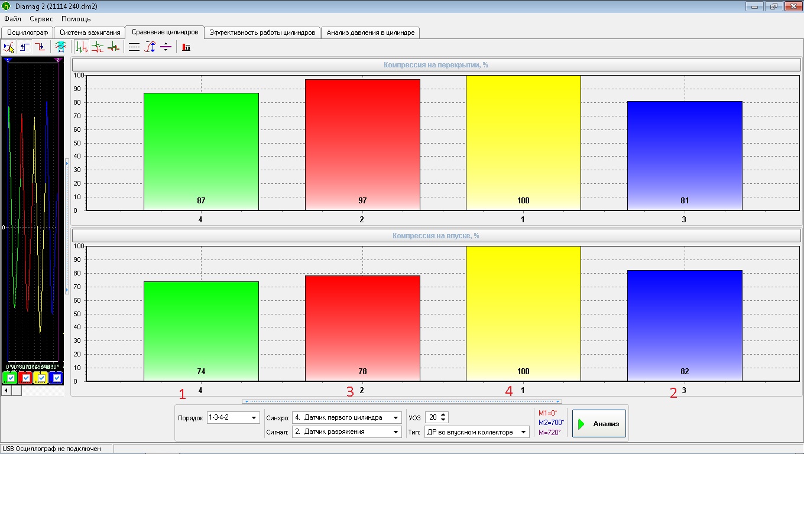Select the Сравнение цилиндров tab
The width and height of the screenshot is (804, 532).
pyautogui.click(x=165, y=32)
